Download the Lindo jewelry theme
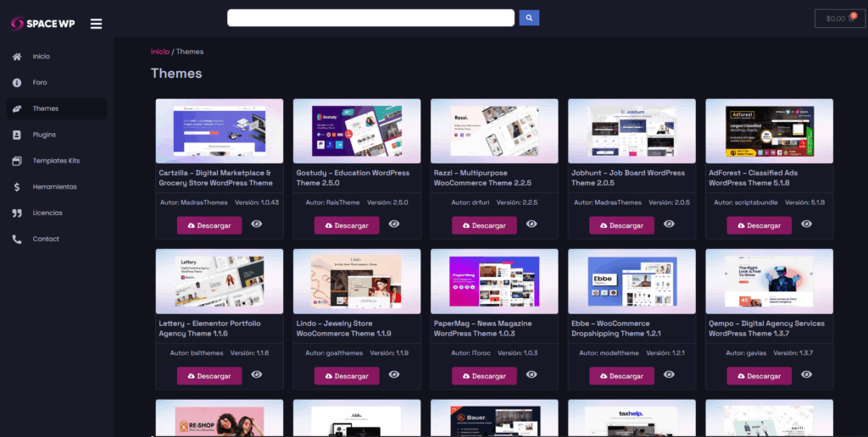The height and width of the screenshot is (437, 868). tap(347, 376)
